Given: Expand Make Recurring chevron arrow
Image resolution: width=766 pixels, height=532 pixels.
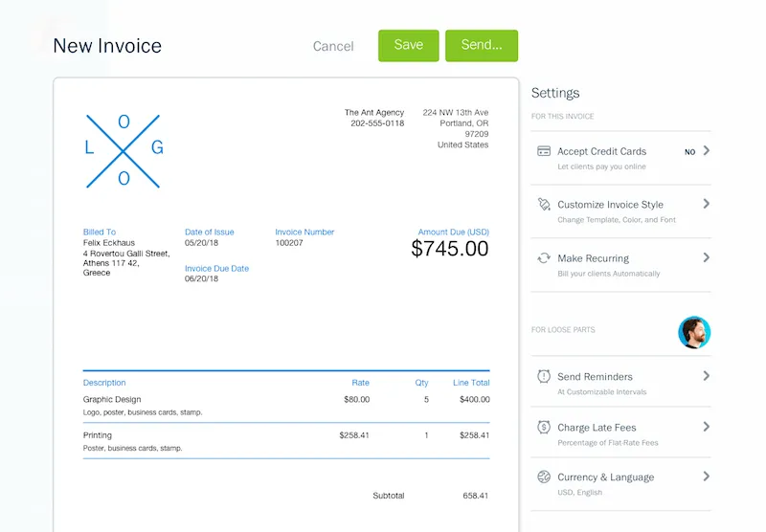Looking at the screenshot, I should click(707, 257).
